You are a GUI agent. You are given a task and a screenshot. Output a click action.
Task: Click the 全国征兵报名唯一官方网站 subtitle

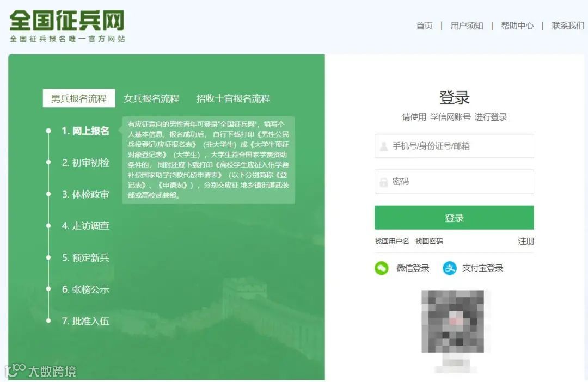[x=67, y=39]
